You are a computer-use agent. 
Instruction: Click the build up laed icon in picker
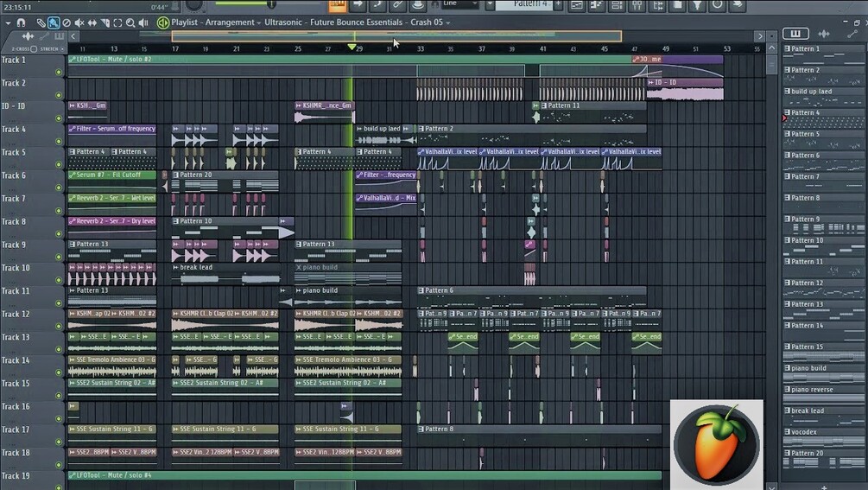(788, 92)
